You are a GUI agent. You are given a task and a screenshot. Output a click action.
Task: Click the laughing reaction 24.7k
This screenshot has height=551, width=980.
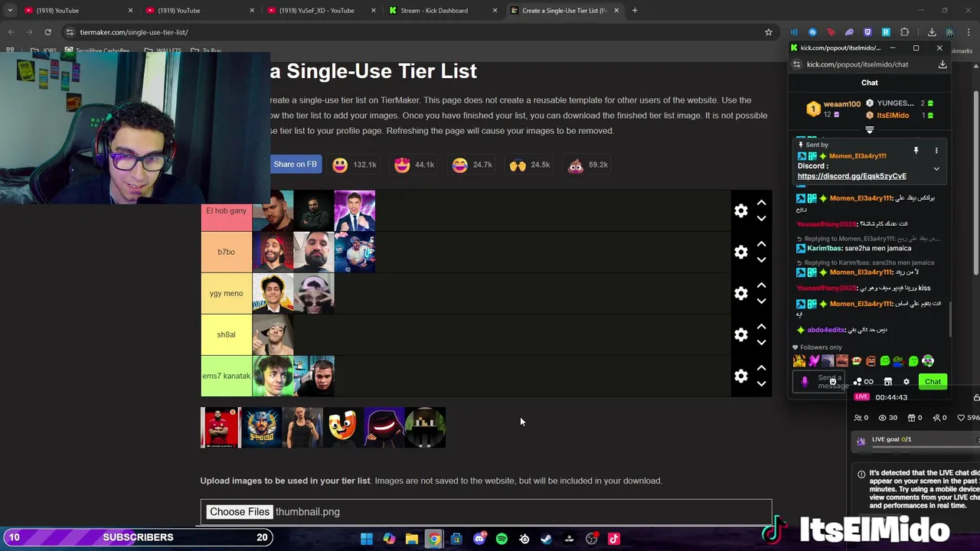[x=472, y=165]
